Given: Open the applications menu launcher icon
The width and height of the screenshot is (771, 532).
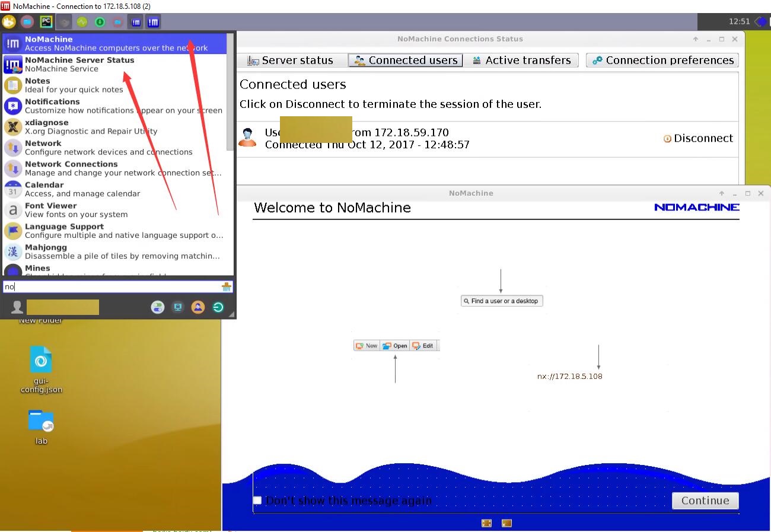Looking at the screenshot, I should (8, 22).
